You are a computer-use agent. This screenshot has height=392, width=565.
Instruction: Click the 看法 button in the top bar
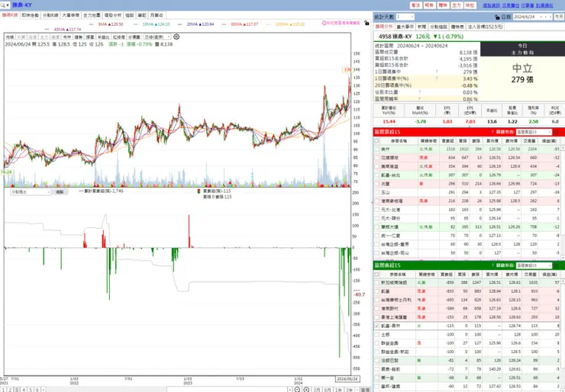click(416, 5)
